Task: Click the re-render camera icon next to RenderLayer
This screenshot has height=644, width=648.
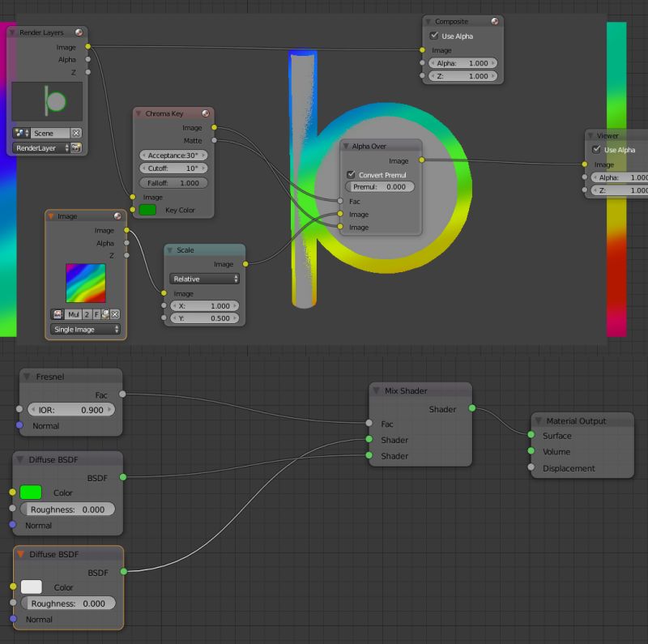Action: [77, 147]
